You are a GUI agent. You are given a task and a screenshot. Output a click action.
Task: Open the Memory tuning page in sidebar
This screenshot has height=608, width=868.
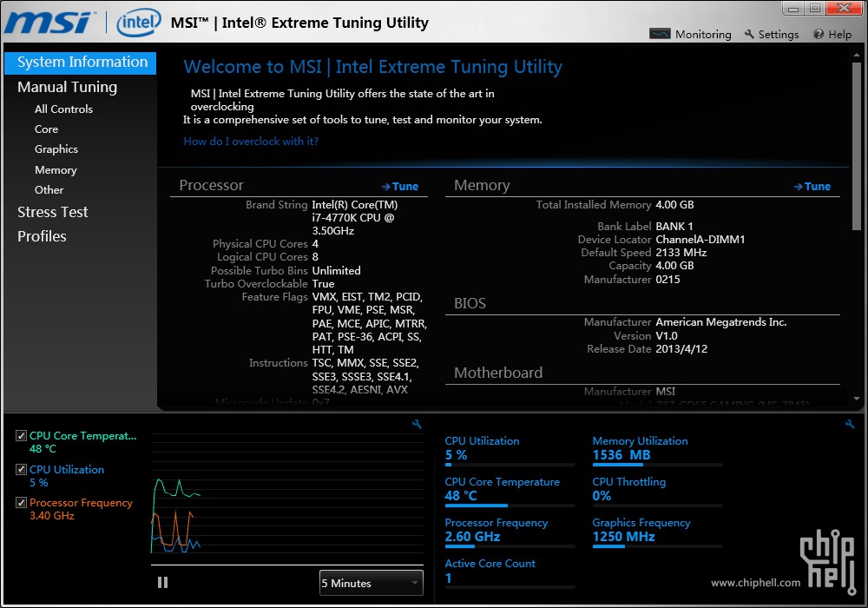tap(56, 170)
